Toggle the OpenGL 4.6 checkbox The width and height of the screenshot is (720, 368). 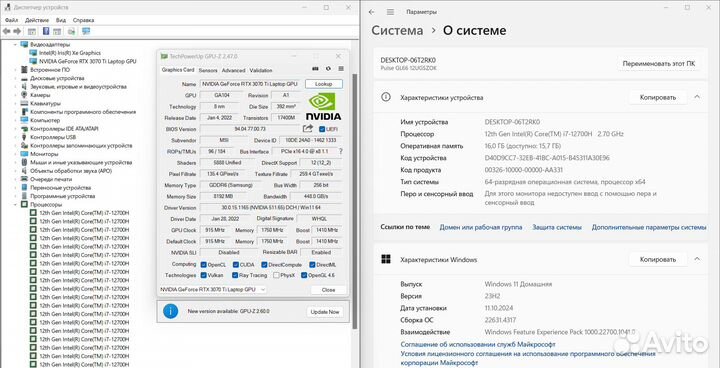304,275
